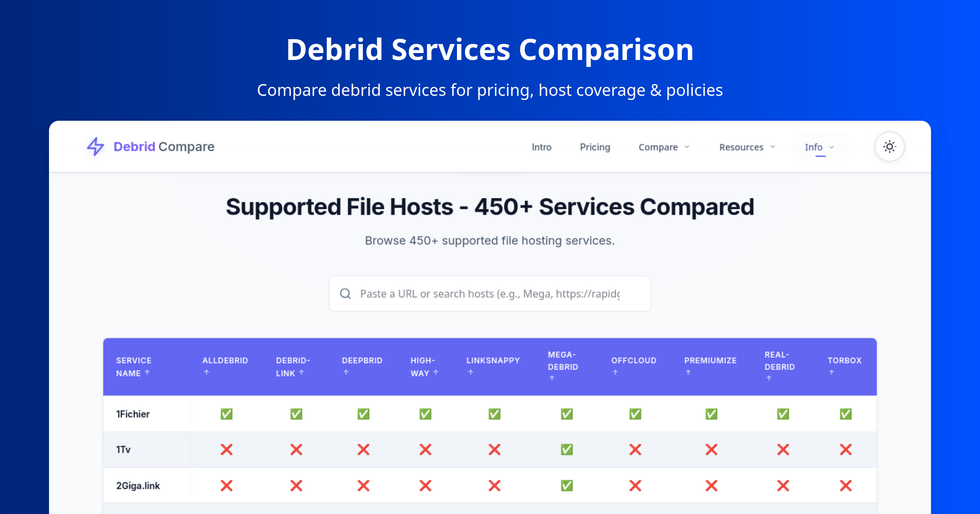
Task: Sort the Deepbrid column
Action: (x=346, y=372)
